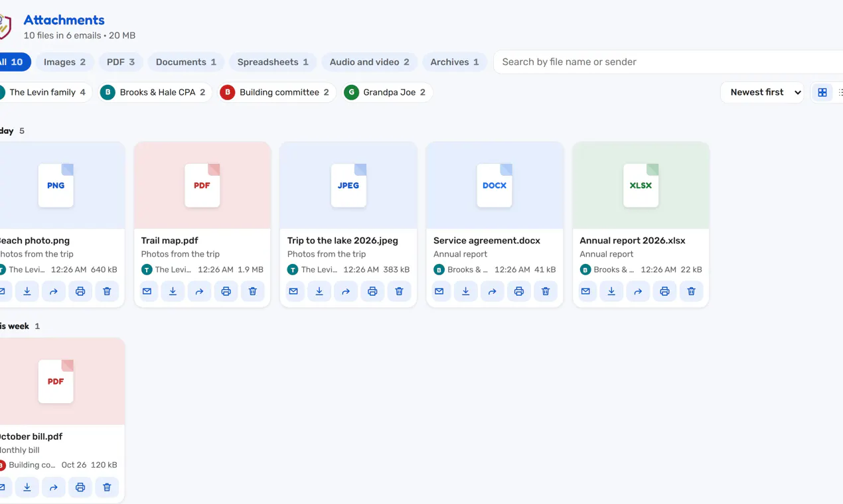
Task: Select the PDF filter tab
Action: (121, 62)
